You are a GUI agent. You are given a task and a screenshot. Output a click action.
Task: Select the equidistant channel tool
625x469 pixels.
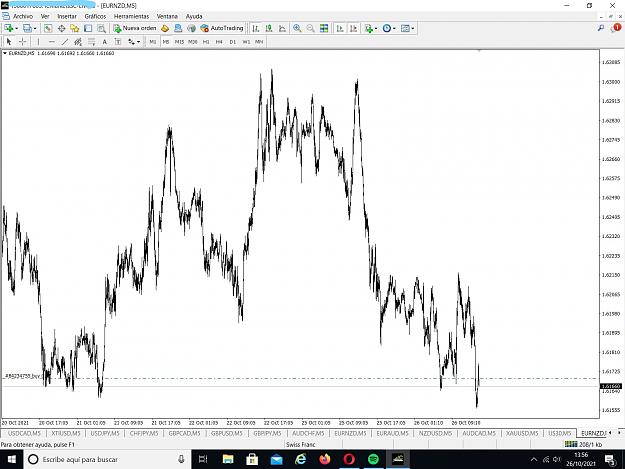point(78,41)
